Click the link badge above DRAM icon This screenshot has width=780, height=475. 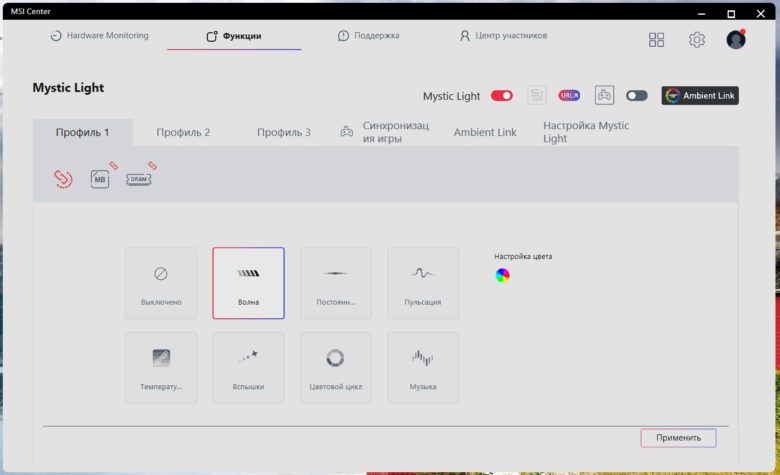point(152,165)
